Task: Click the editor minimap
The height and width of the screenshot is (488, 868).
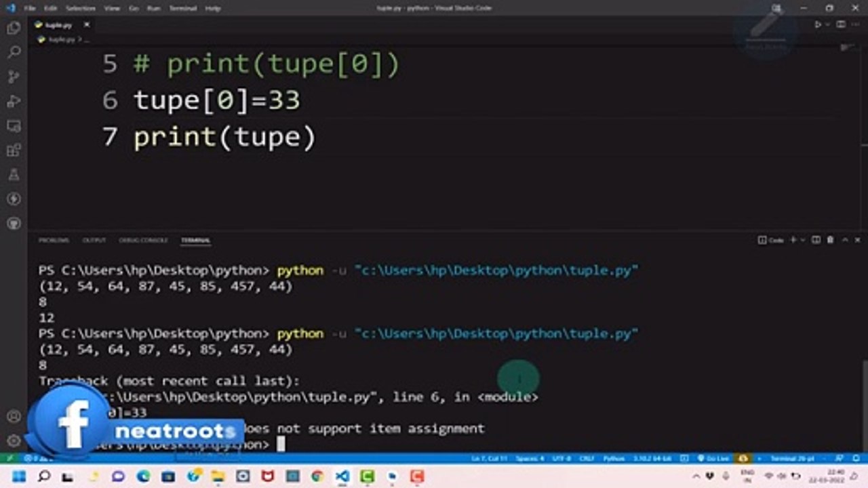Action: coord(848,47)
